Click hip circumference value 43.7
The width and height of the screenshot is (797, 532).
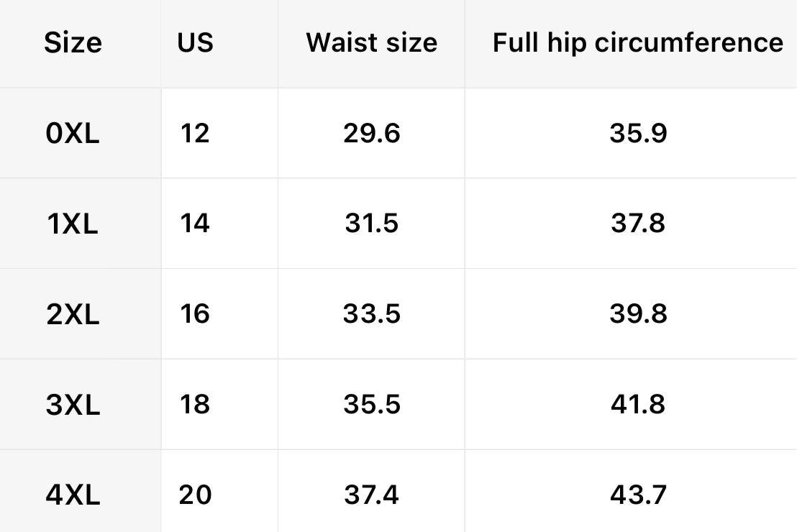[638, 495]
